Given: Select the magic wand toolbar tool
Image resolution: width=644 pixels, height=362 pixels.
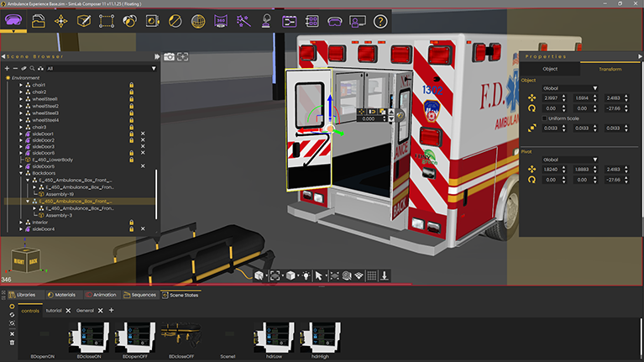Looking at the screenshot, I should [243, 21].
